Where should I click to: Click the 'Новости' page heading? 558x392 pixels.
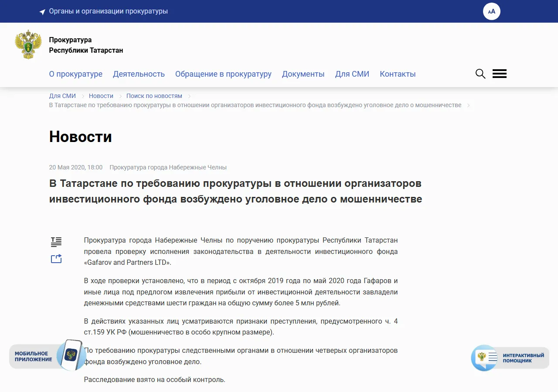click(x=81, y=137)
